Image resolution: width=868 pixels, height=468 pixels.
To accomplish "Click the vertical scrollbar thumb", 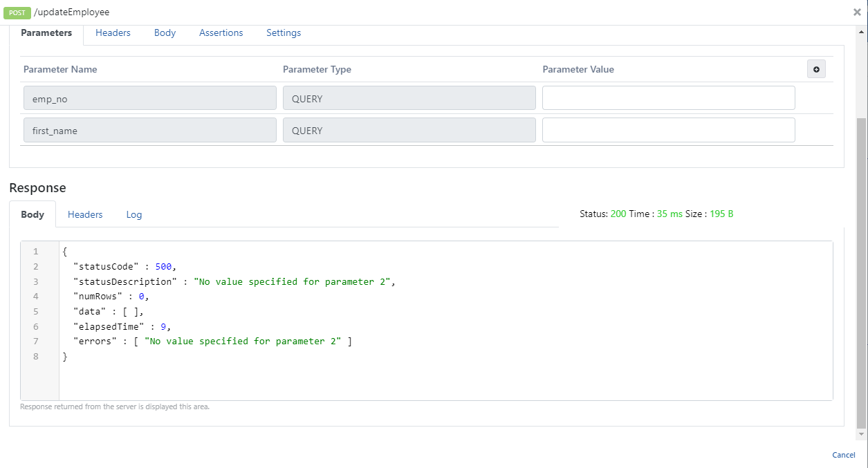I will pyautogui.click(x=861, y=273).
